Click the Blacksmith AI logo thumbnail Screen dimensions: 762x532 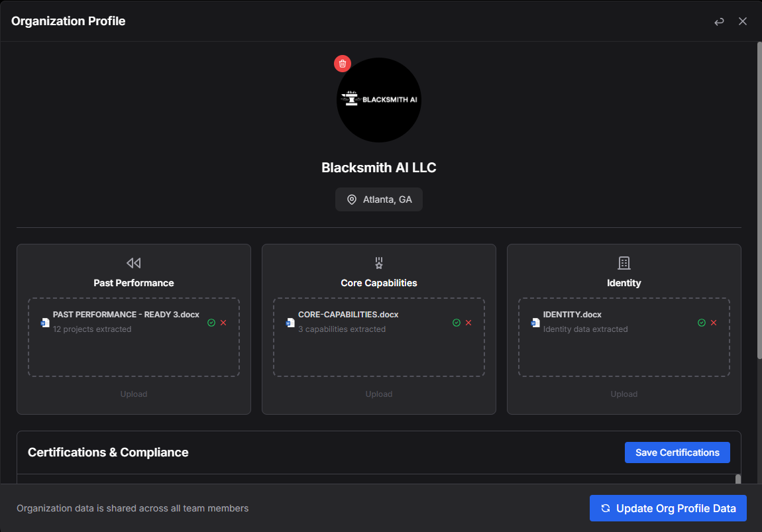pos(378,99)
